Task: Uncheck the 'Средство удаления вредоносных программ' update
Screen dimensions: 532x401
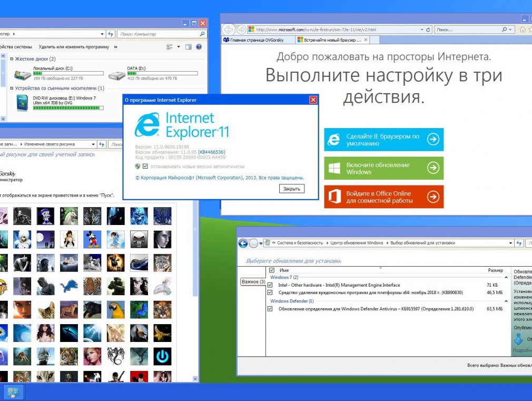Action: 270,292
